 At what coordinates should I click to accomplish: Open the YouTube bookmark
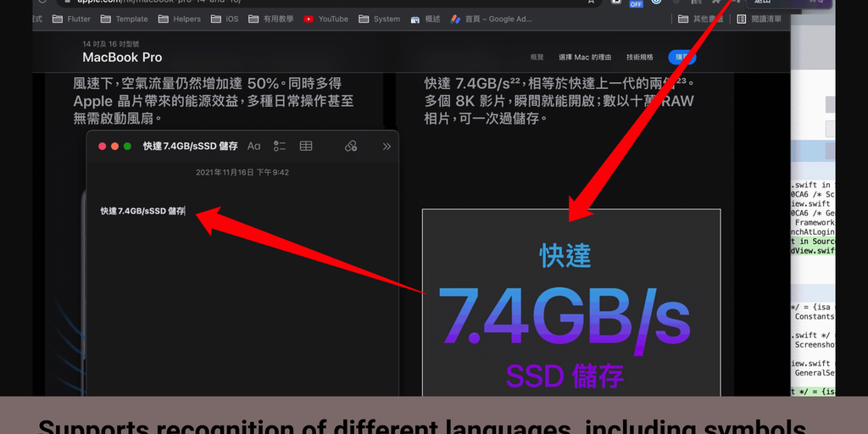click(x=326, y=19)
